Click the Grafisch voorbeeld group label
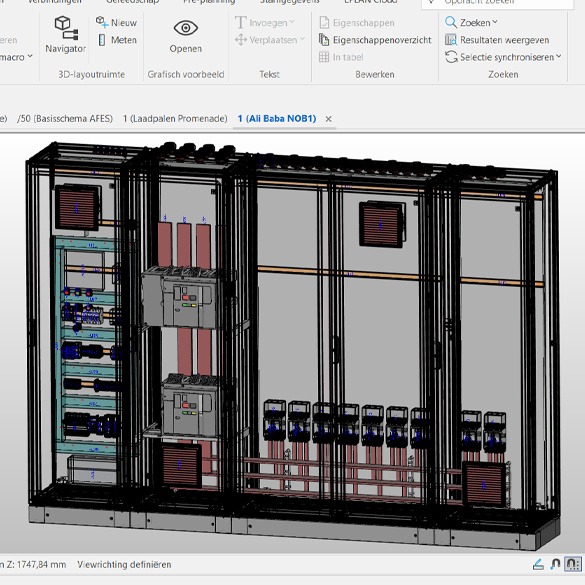This screenshot has width=585, height=585. tap(186, 74)
